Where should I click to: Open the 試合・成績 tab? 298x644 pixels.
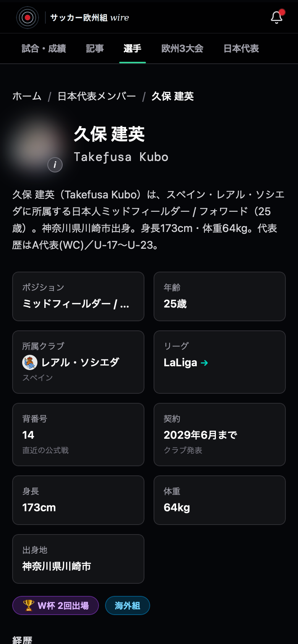click(44, 48)
